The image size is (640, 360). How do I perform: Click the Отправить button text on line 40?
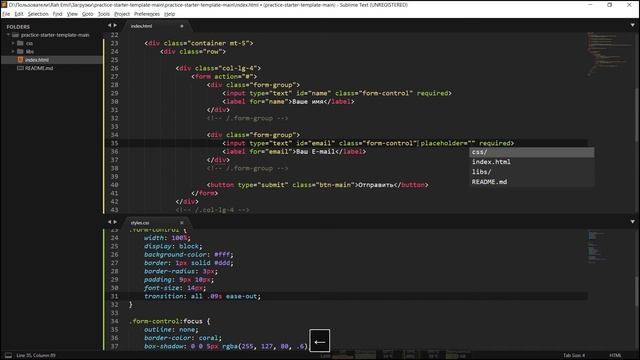[x=376, y=185]
